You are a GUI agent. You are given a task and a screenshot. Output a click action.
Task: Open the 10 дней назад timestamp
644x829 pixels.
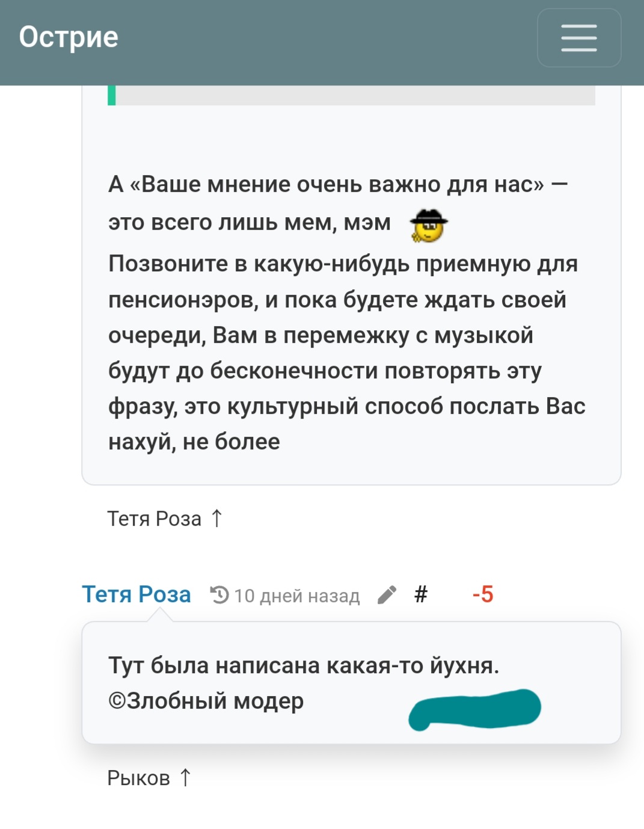point(297,596)
